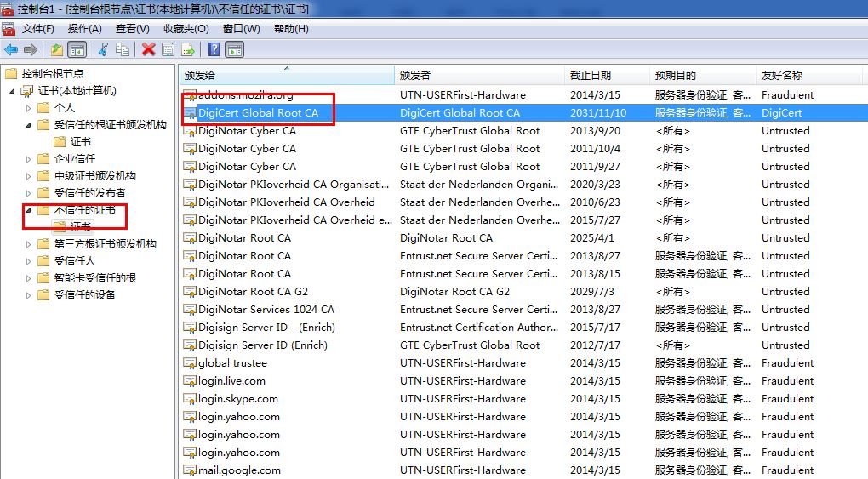Select DigiNotar Root CA expiring 2025/4/1
Image resolution: width=868 pixels, height=479 pixels.
tap(523, 238)
